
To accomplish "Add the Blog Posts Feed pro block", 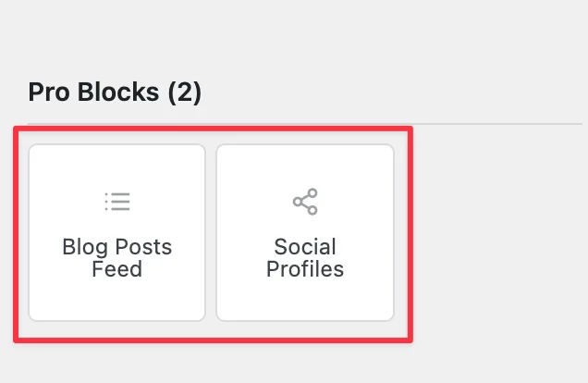I will click(x=117, y=232).
